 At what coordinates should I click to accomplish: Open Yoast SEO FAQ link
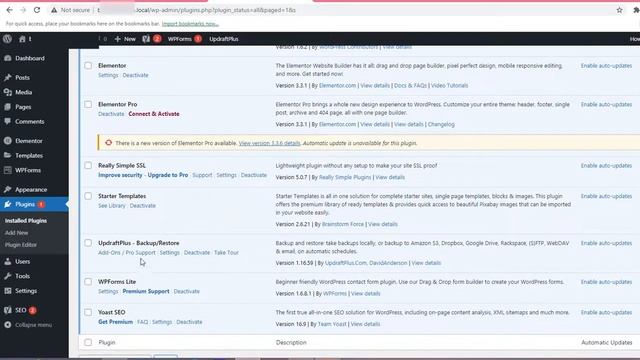[142, 322]
